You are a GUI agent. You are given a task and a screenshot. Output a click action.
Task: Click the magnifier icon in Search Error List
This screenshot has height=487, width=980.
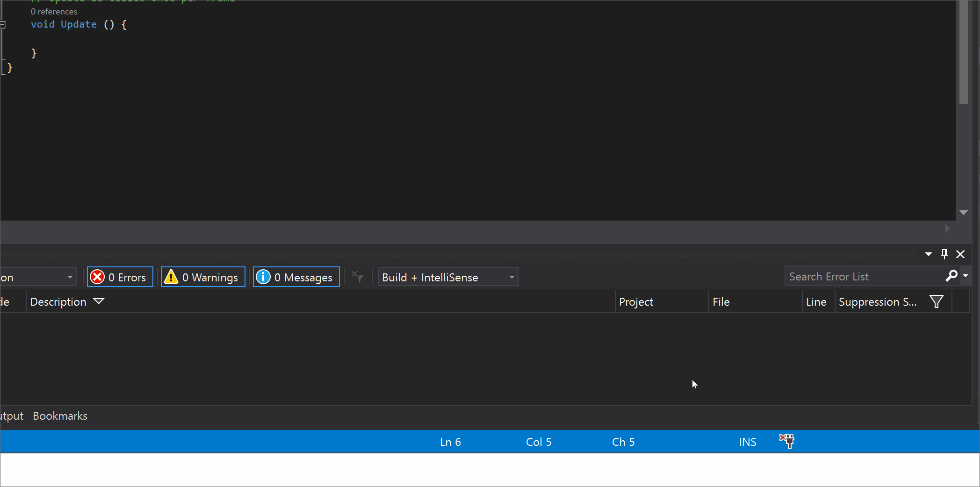(951, 276)
